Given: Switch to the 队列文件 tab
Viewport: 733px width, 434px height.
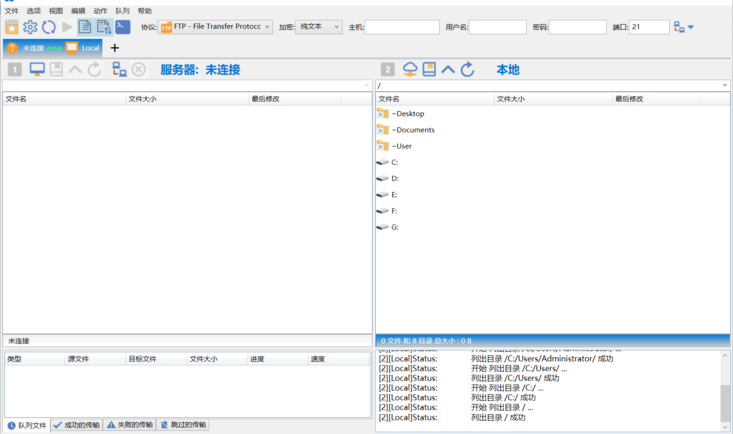Looking at the screenshot, I should [27, 425].
